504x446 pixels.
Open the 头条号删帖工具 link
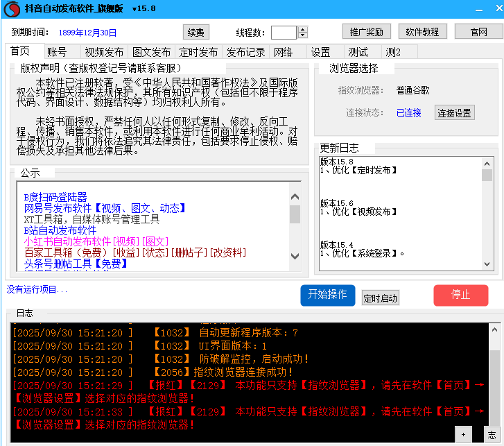pyautogui.click(x=76, y=264)
